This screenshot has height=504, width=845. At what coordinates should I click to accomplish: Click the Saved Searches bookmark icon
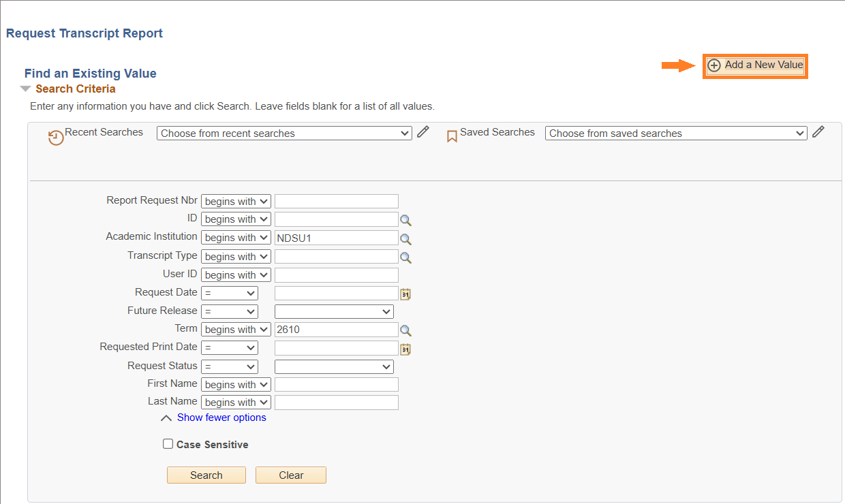[452, 136]
